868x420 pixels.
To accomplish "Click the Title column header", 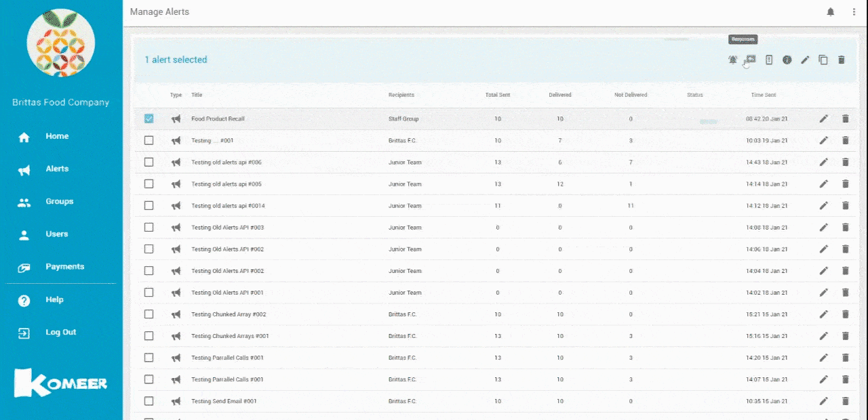I will click(x=197, y=95).
